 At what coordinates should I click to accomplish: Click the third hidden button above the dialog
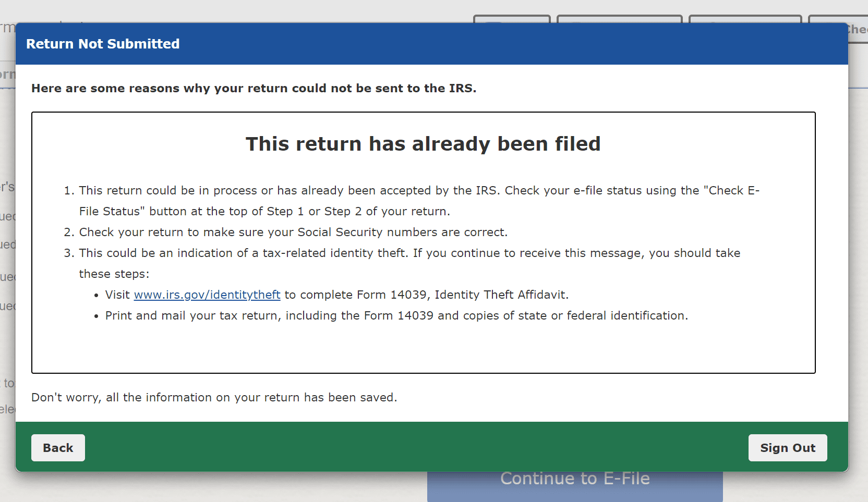745,19
